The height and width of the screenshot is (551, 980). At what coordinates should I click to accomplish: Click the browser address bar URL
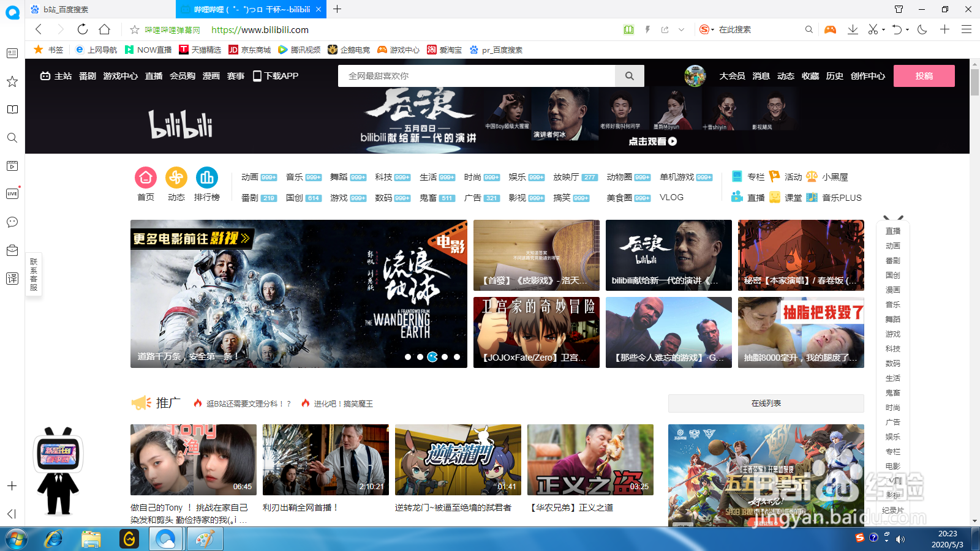tap(260, 29)
